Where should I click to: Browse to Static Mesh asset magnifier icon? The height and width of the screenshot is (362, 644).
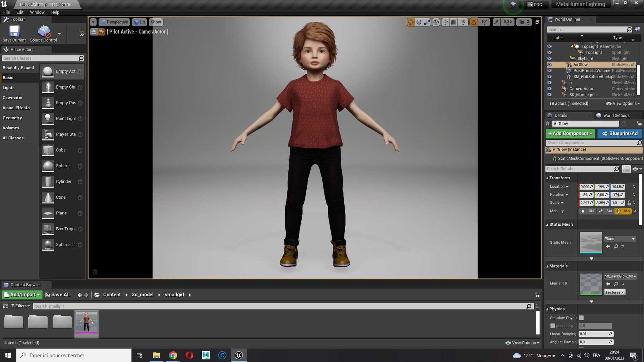(616, 247)
